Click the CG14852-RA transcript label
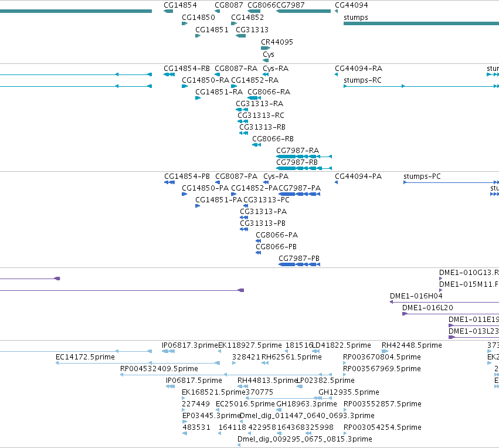 [254, 80]
